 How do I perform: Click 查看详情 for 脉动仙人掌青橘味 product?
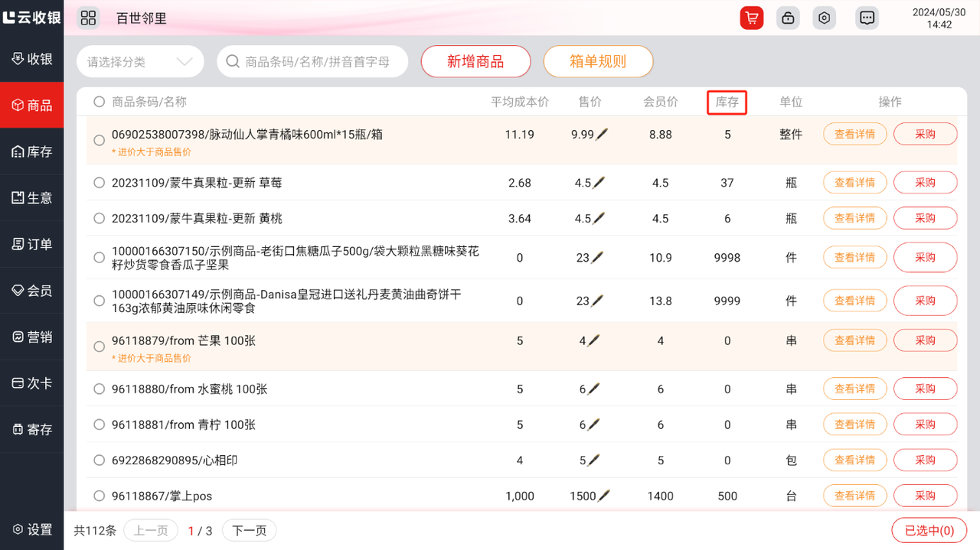point(854,135)
